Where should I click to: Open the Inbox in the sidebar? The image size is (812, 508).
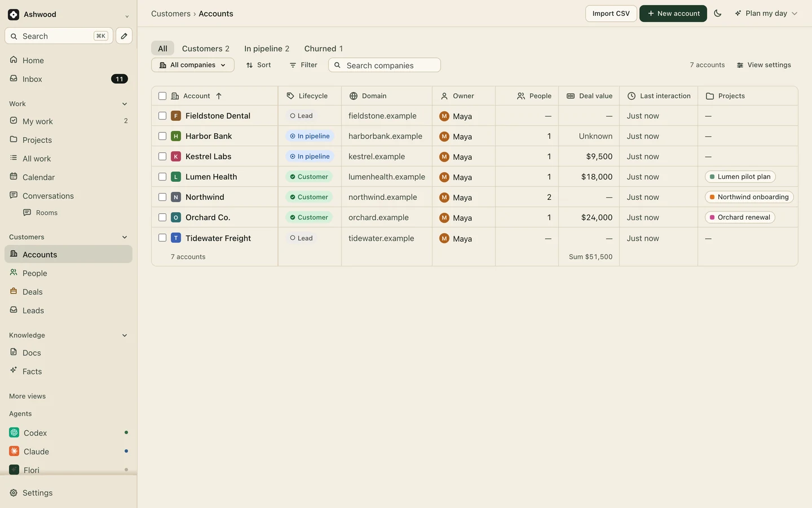click(x=68, y=79)
